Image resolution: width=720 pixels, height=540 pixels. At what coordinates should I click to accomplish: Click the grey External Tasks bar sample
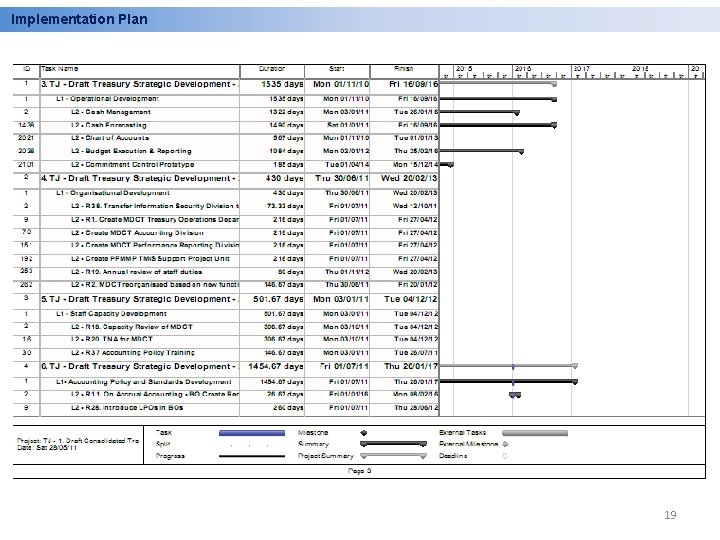(x=535, y=433)
